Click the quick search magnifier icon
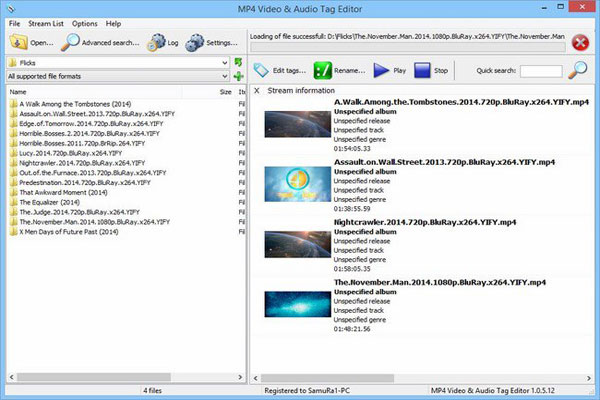600x400 pixels. tap(578, 70)
